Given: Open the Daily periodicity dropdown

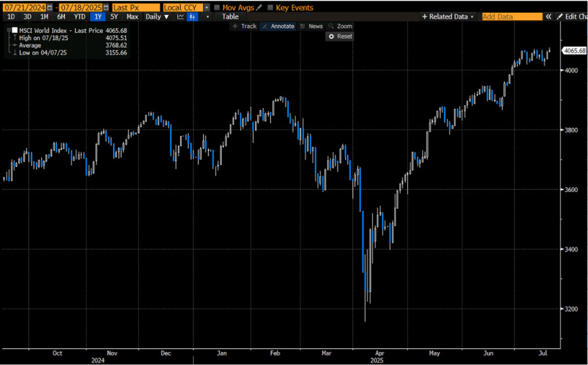Looking at the screenshot, I should [157, 17].
